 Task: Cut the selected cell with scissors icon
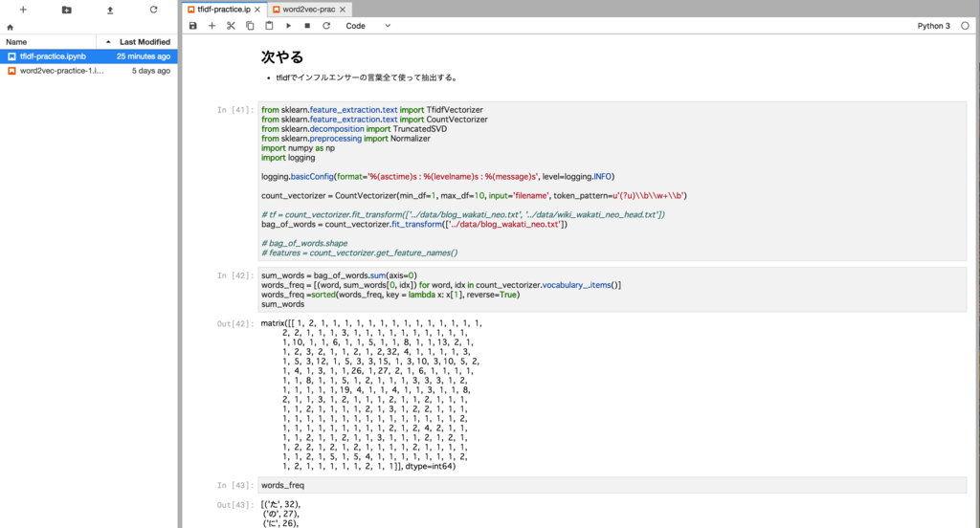[x=232, y=26]
